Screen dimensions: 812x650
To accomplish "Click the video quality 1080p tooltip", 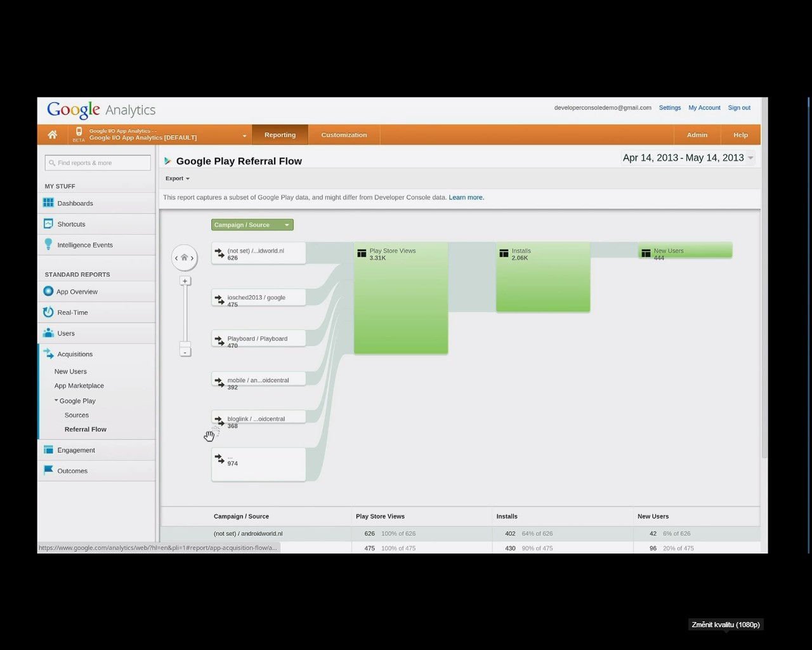I will point(726,625).
